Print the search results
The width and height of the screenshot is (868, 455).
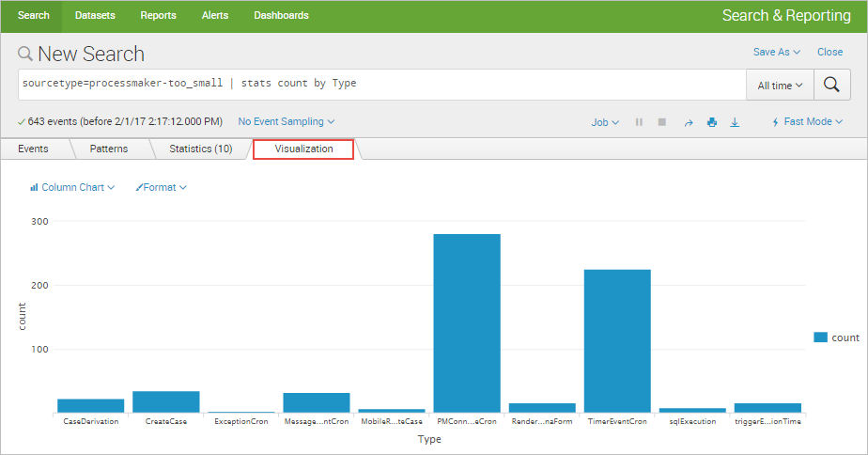point(711,122)
